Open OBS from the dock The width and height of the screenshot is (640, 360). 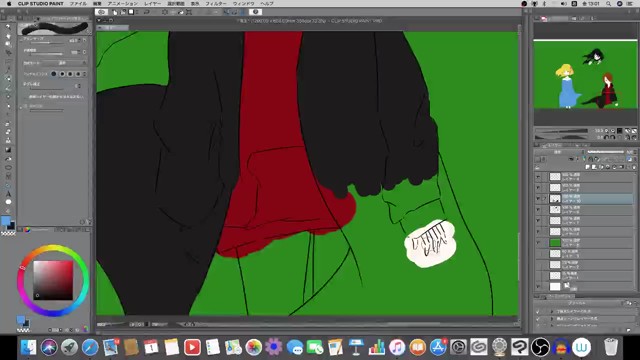[540, 347]
